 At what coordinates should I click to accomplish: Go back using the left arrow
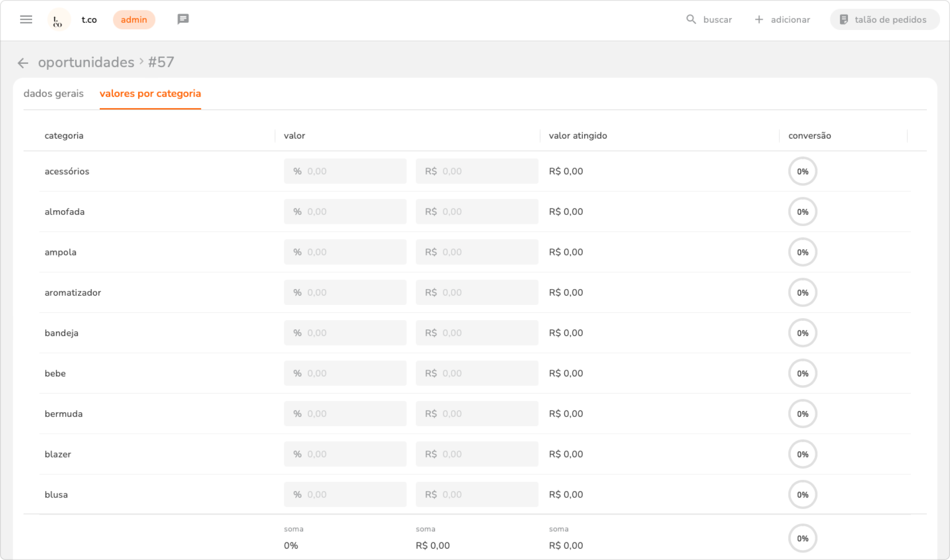(x=23, y=63)
